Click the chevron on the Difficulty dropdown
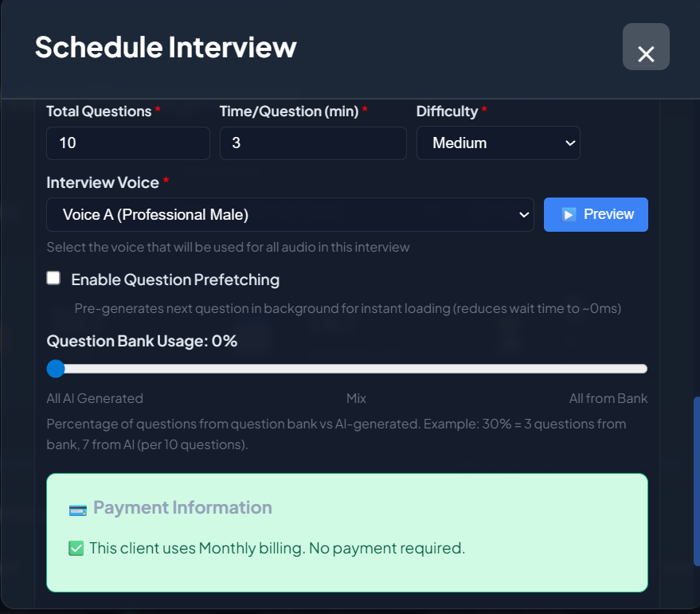The width and height of the screenshot is (700, 614). pos(569,143)
